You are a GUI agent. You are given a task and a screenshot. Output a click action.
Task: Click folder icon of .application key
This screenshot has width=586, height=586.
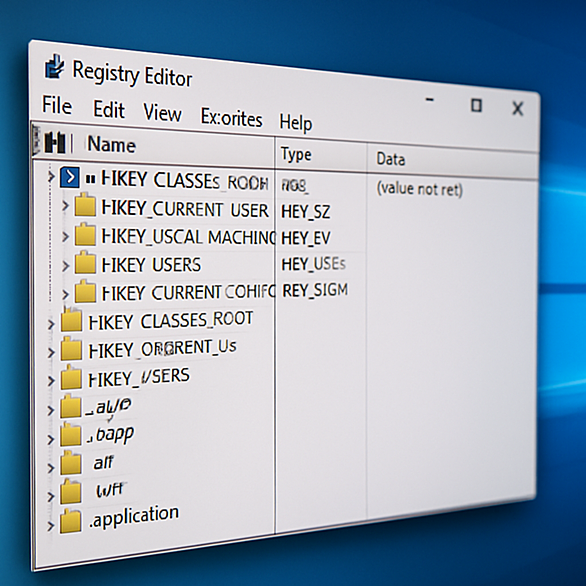click(x=71, y=521)
